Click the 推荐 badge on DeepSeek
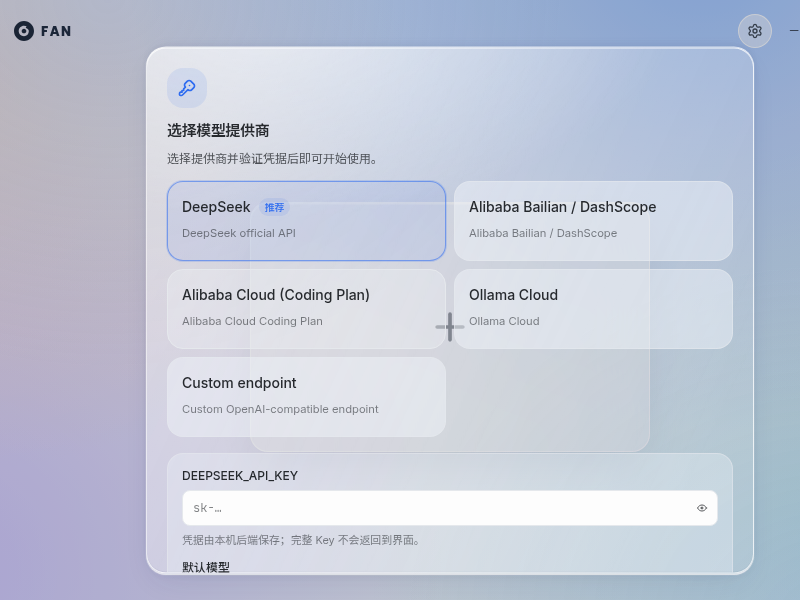 (x=274, y=207)
